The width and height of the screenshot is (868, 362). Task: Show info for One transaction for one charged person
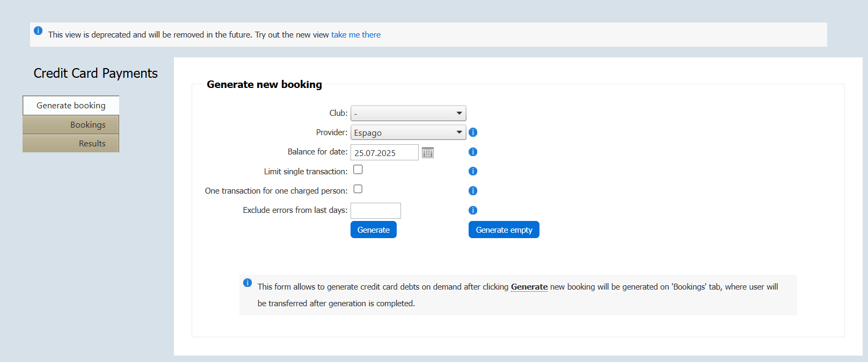pos(473,190)
